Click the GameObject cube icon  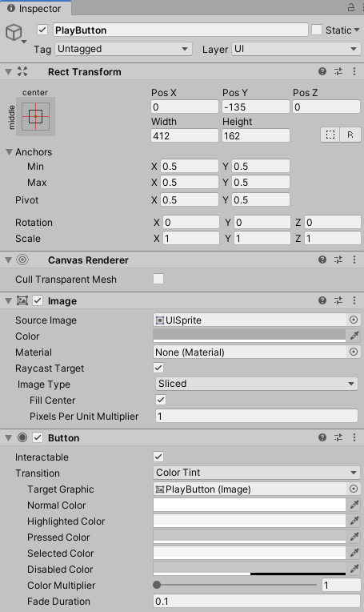click(x=14, y=32)
